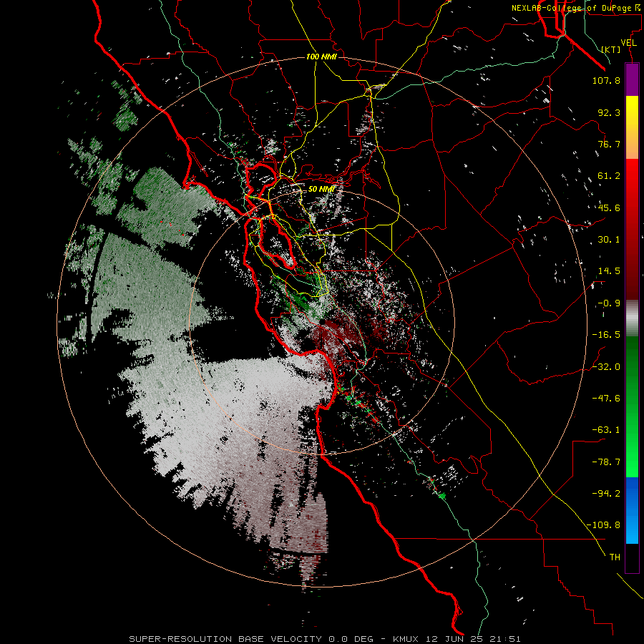644x644 pixels.
Task: Select the -63.1 velocity scale value
Action: 606,430
